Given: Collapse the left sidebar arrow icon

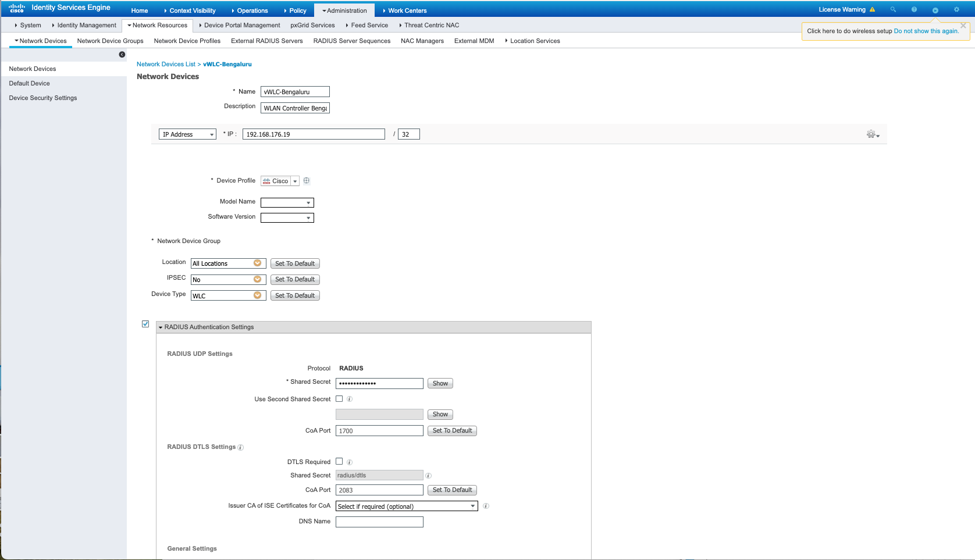Looking at the screenshot, I should click(x=122, y=55).
